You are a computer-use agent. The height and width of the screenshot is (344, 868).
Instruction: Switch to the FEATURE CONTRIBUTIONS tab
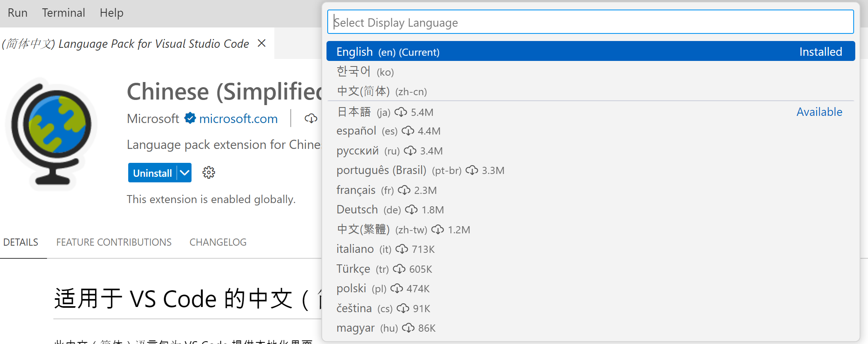(x=114, y=242)
